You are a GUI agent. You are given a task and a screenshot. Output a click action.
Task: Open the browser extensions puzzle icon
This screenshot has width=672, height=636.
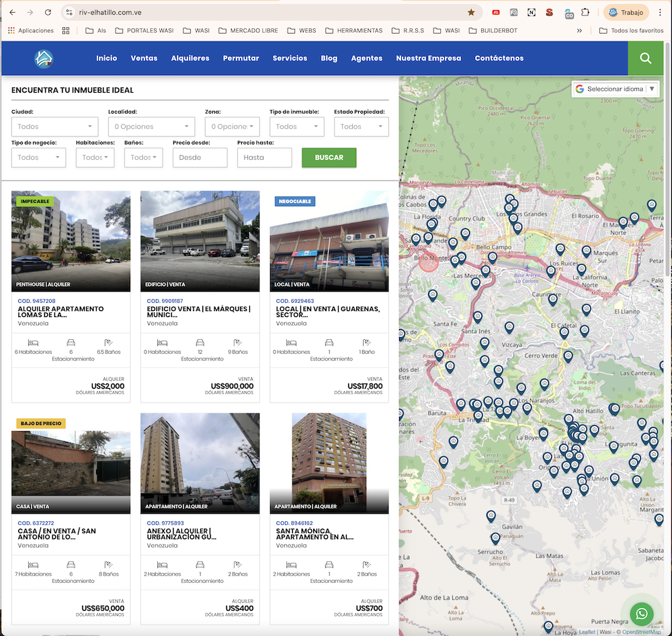click(585, 12)
